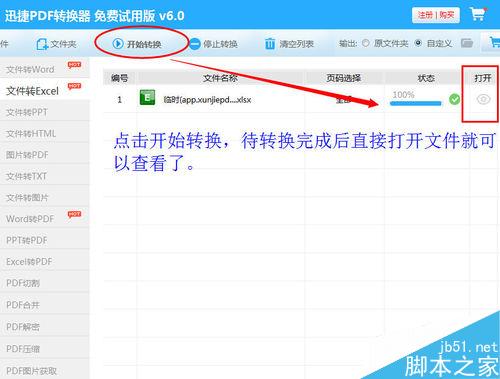
Task: Select 文件转Word in the sidebar
Action: pyautogui.click(x=45, y=69)
